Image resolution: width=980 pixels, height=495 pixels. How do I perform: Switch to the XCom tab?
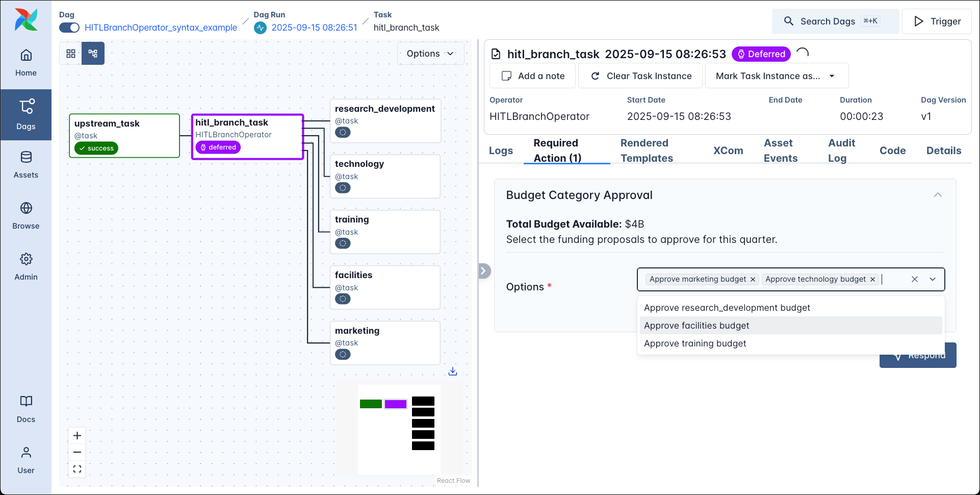coord(728,151)
